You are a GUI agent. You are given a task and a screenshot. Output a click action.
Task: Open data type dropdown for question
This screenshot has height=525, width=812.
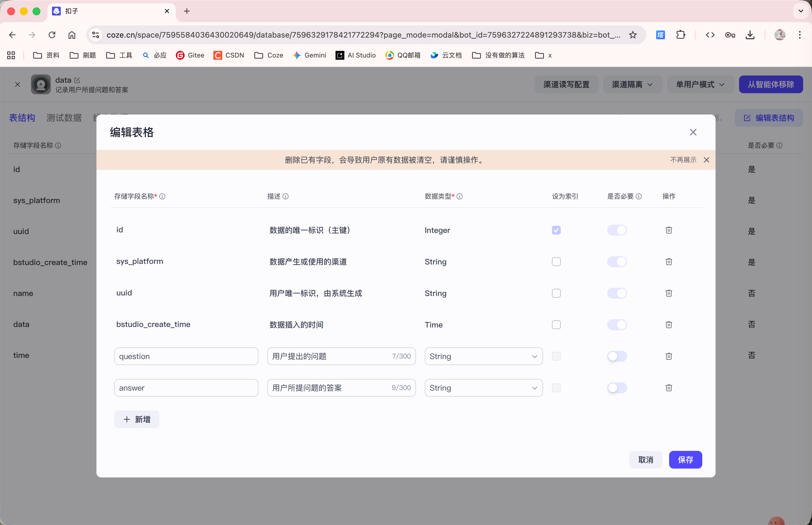483,356
